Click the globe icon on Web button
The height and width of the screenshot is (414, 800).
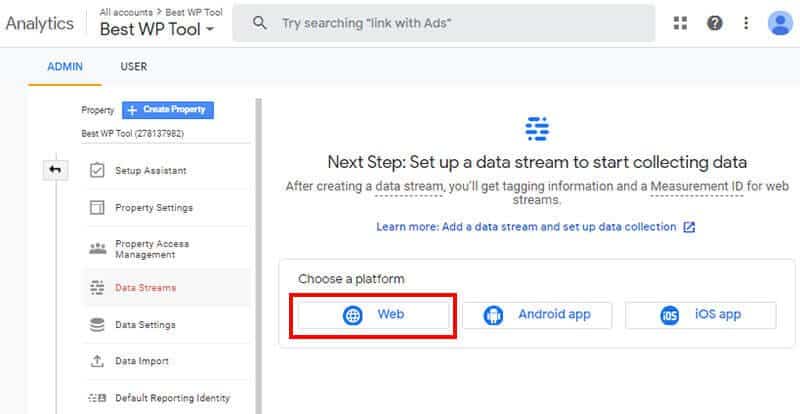[x=353, y=315]
